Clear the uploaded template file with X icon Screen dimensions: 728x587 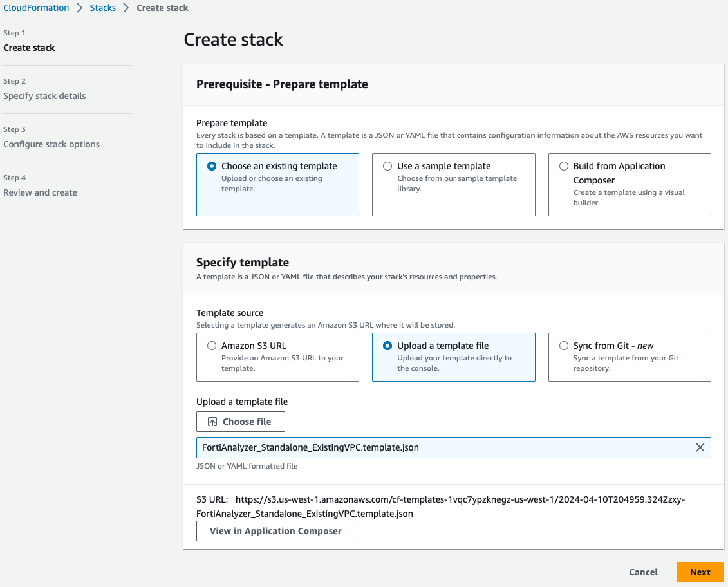click(x=700, y=447)
